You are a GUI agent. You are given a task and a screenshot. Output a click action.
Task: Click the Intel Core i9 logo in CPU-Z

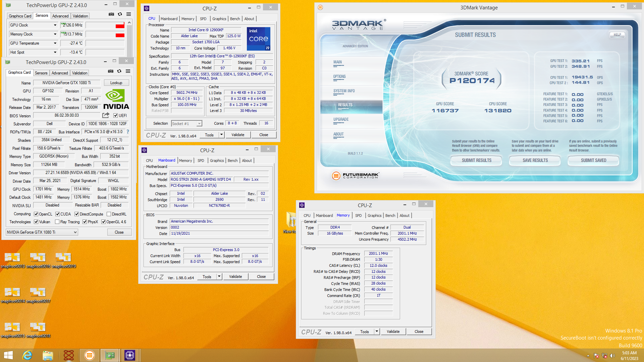click(258, 39)
